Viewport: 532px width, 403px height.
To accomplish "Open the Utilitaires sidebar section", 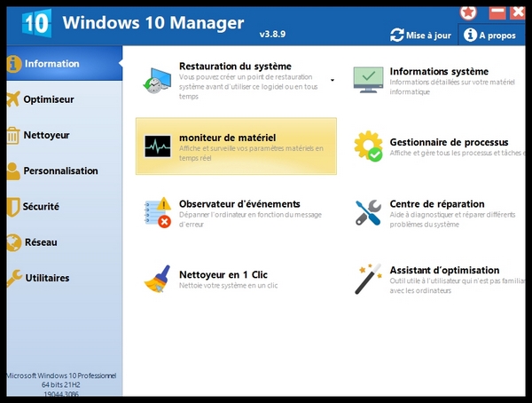I will tap(47, 278).
